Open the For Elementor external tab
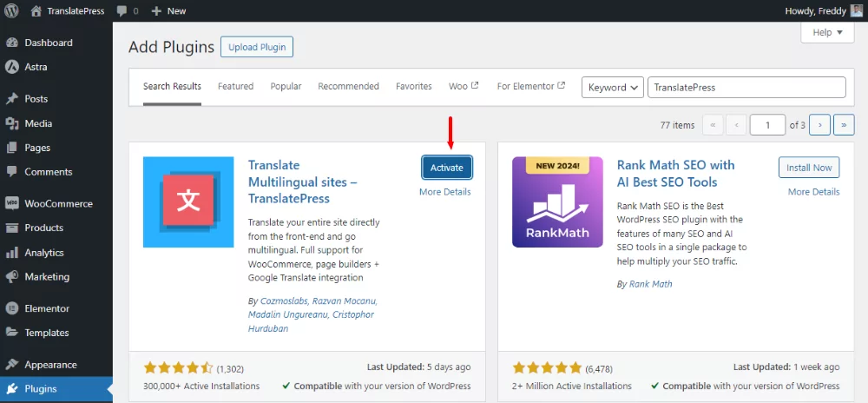Screen dimensions: 868x403 (x=531, y=86)
